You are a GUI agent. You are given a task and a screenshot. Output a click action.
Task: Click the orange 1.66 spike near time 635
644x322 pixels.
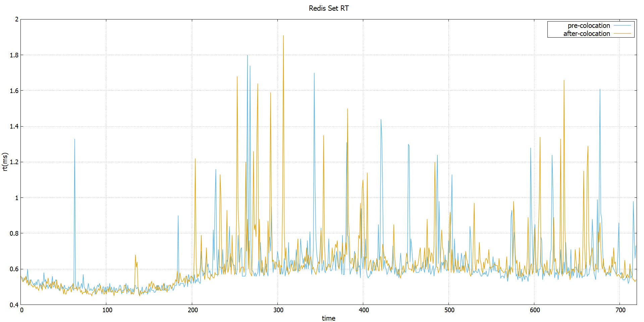click(565, 81)
